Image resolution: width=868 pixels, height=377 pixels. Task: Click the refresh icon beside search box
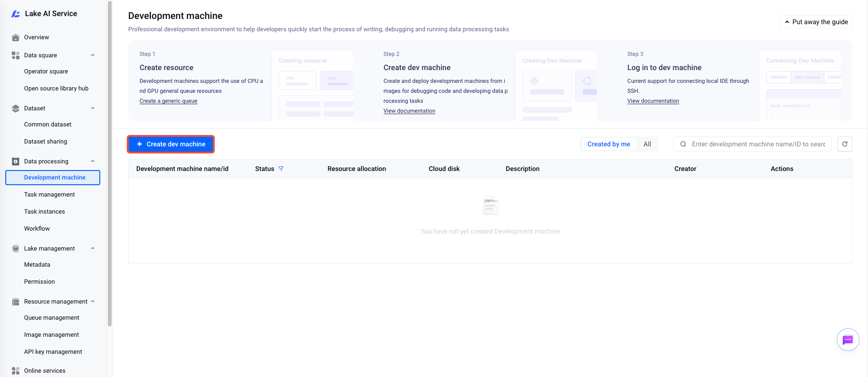[845, 144]
